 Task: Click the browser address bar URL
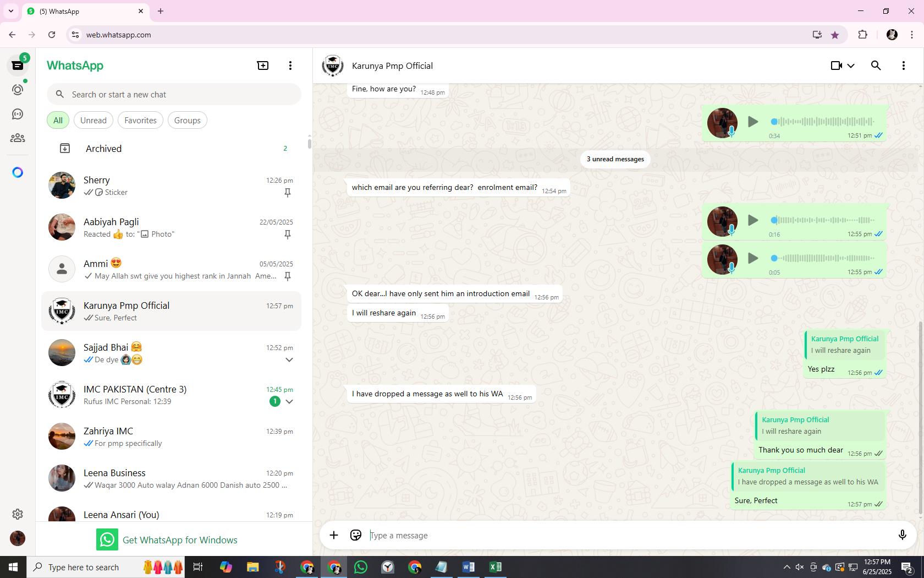(x=118, y=35)
